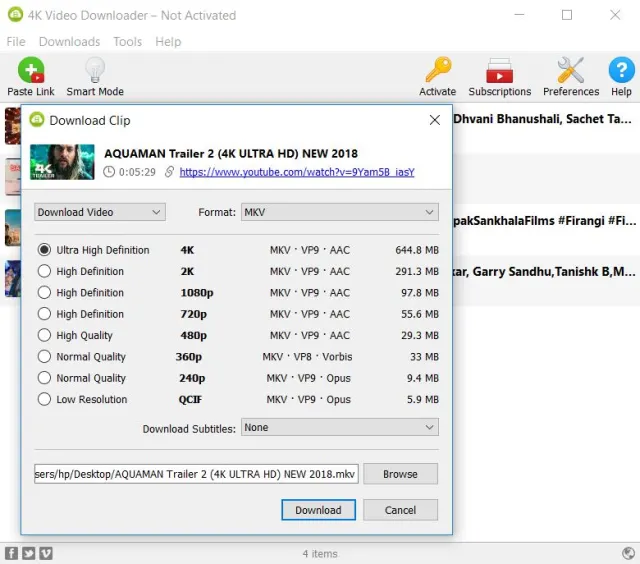The image size is (640, 564).
Task: Click the file save path field
Action: click(196, 474)
